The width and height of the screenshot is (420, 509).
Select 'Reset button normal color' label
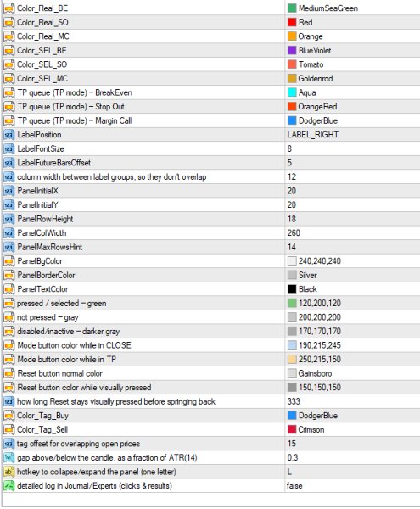coord(59,373)
